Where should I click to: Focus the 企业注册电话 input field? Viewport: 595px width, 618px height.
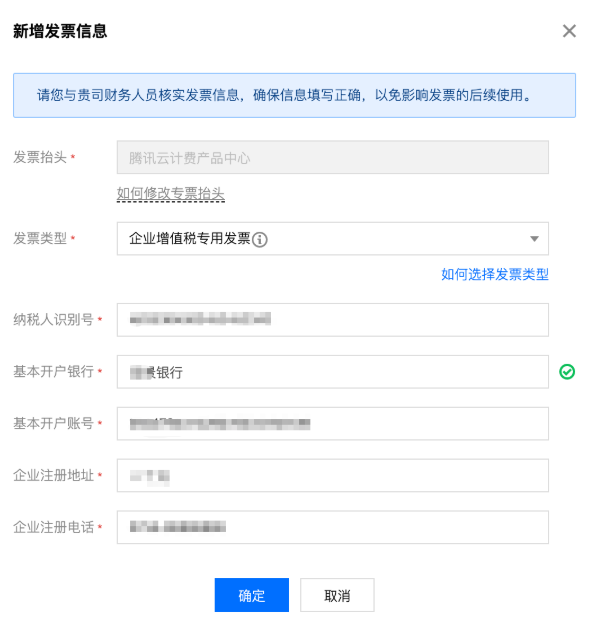(333, 527)
